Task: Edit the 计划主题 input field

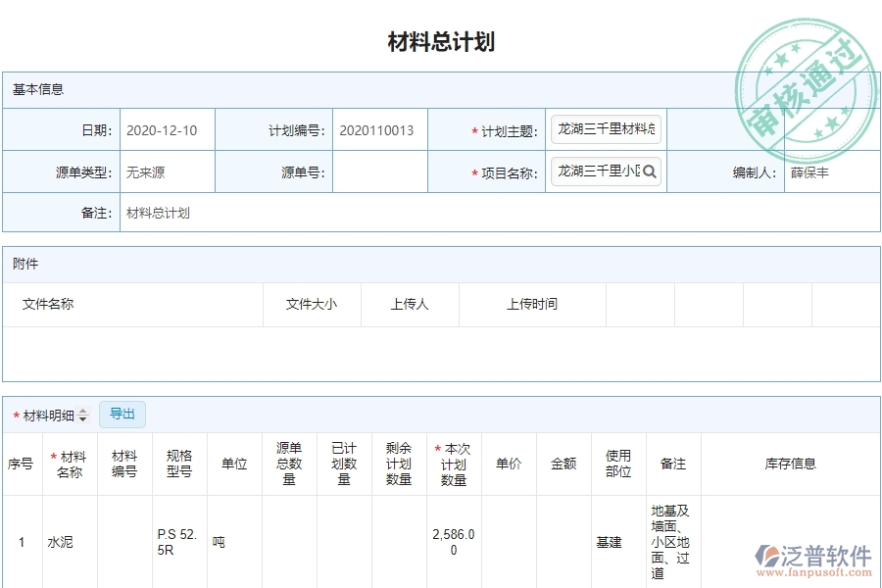Action: coord(605,128)
